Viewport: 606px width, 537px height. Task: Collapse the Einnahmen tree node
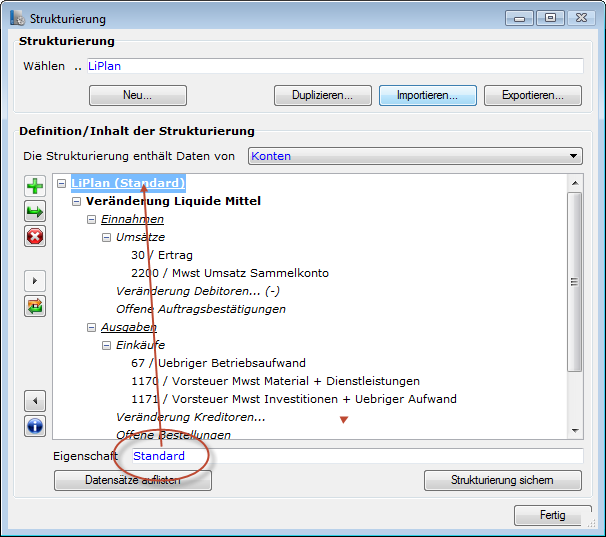pos(91,220)
